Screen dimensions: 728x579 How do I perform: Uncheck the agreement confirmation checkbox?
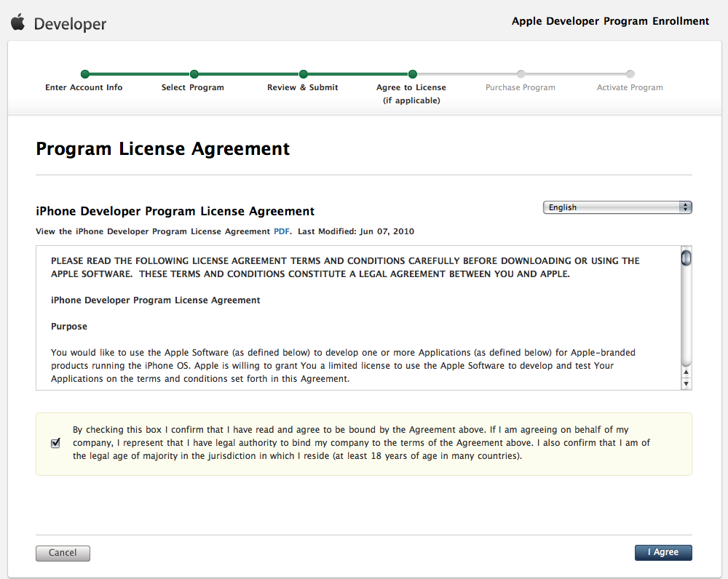[56, 444]
